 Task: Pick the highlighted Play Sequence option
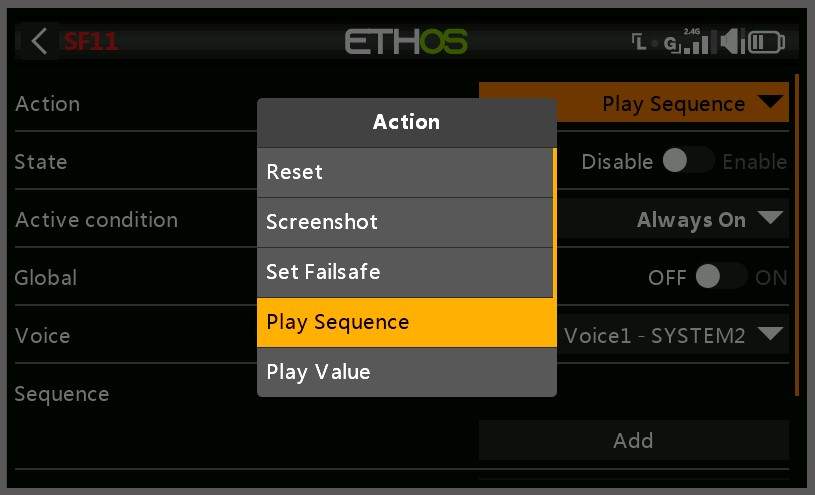(x=404, y=322)
